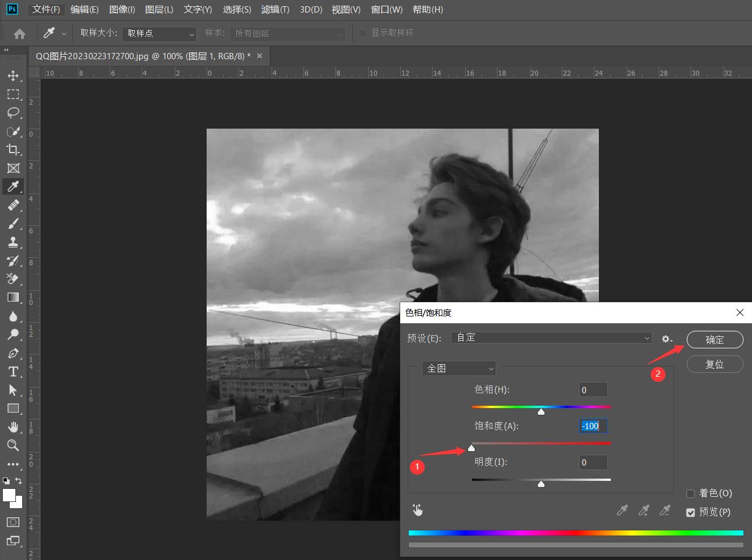Image resolution: width=752 pixels, height=560 pixels.
Task: Click the Home icon in options bar
Action: coord(19,34)
